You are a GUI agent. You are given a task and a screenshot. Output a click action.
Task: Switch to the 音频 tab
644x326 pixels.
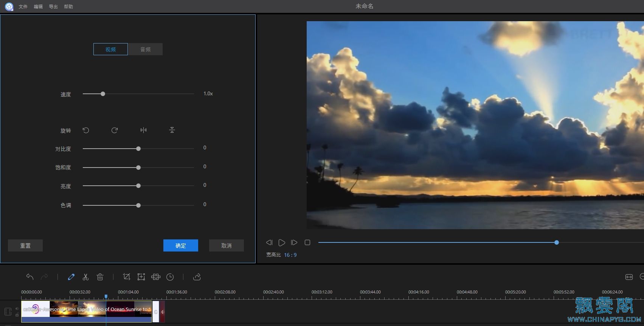(145, 49)
